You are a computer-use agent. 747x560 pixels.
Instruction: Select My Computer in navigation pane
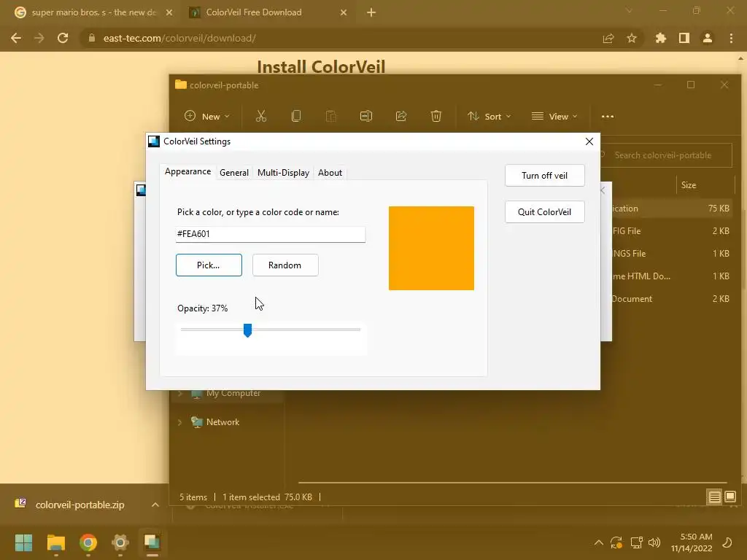click(x=233, y=393)
